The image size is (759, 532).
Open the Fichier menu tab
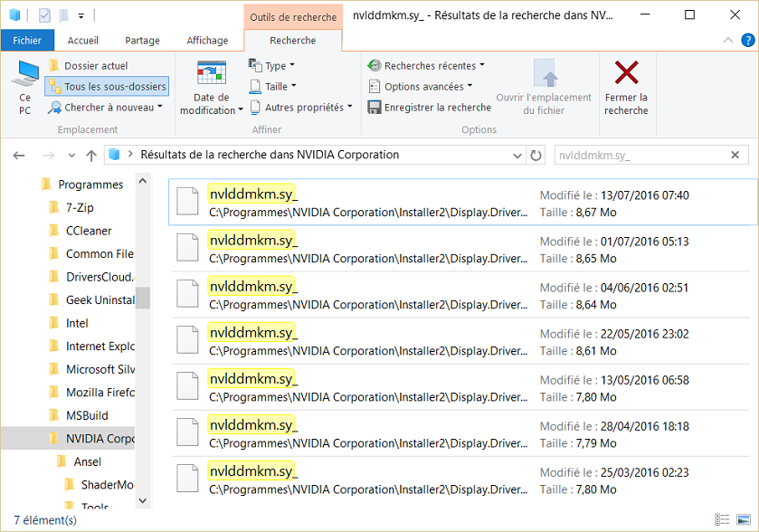click(27, 41)
